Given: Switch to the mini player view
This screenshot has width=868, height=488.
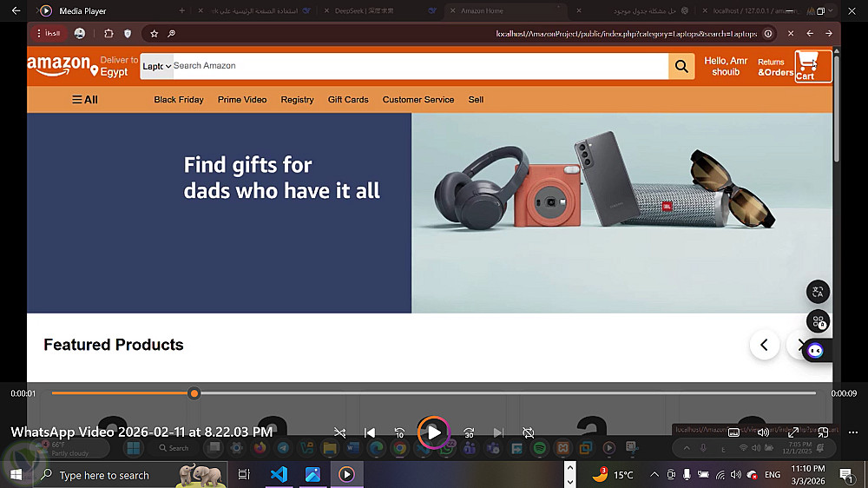Looking at the screenshot, I should [x=823, y=432].
